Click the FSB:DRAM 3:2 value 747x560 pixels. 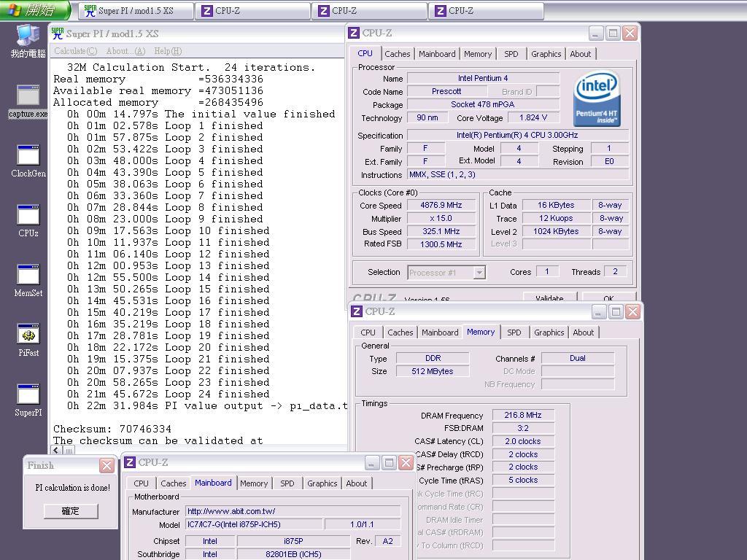(x=523, y=428)
